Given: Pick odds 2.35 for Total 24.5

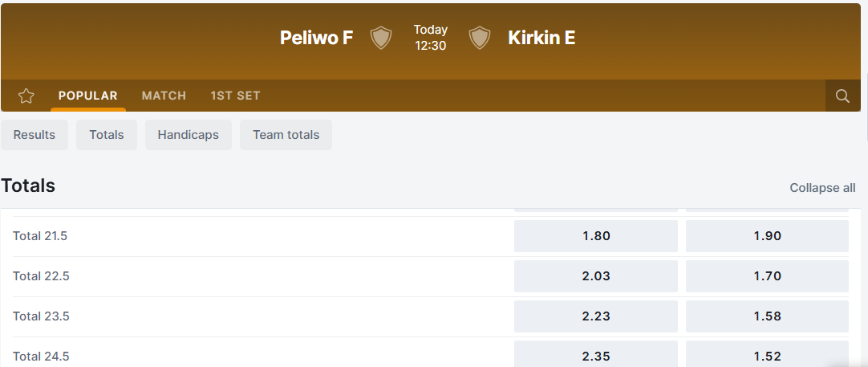Looking at the screenshot, I should coord(596,355).
